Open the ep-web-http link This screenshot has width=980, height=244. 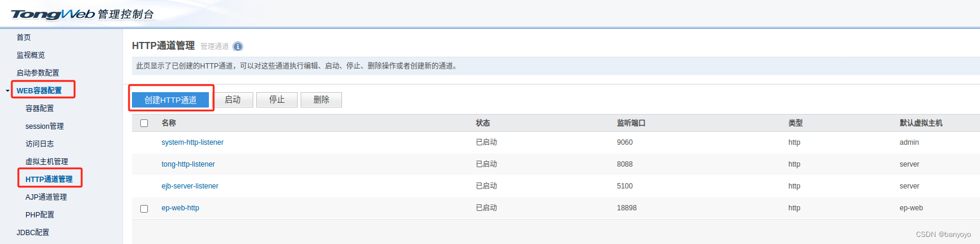pos(180,208)
